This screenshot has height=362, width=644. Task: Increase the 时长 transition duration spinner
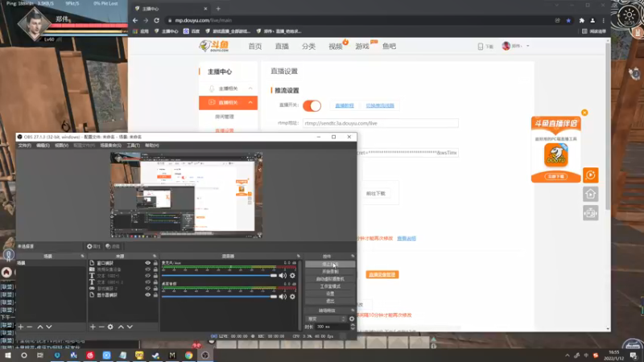(353, 325)
